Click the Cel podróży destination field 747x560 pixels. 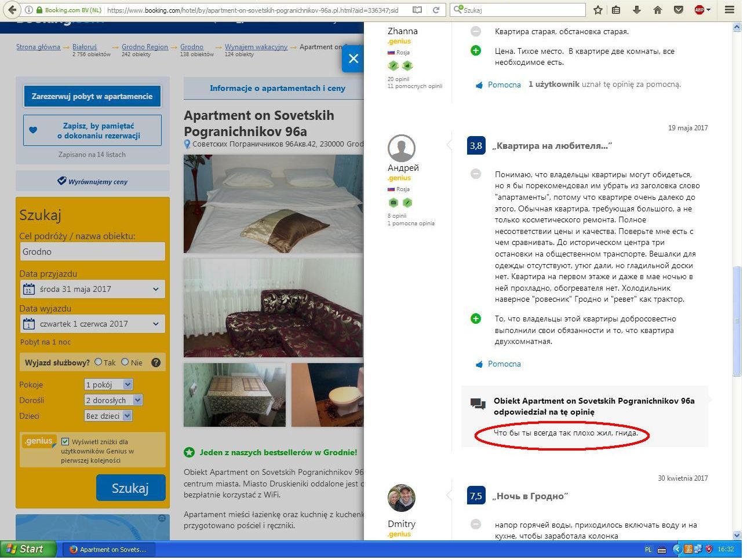93,251
